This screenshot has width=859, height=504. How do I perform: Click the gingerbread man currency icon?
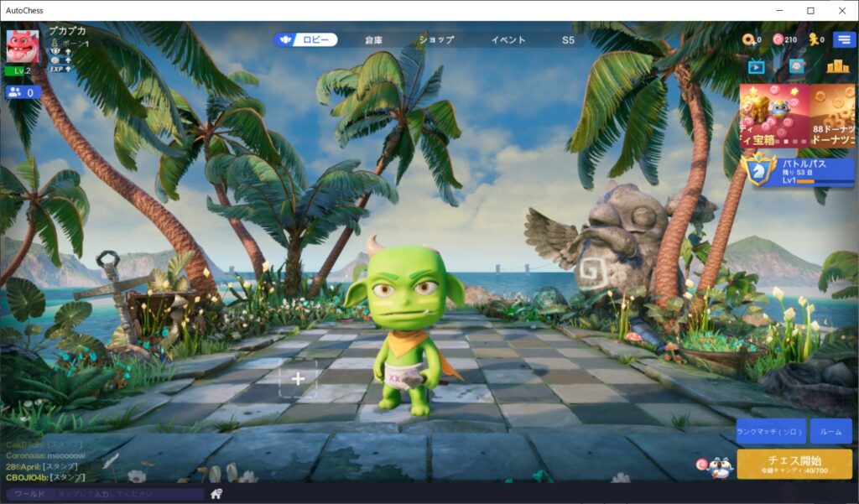point(814,39)
